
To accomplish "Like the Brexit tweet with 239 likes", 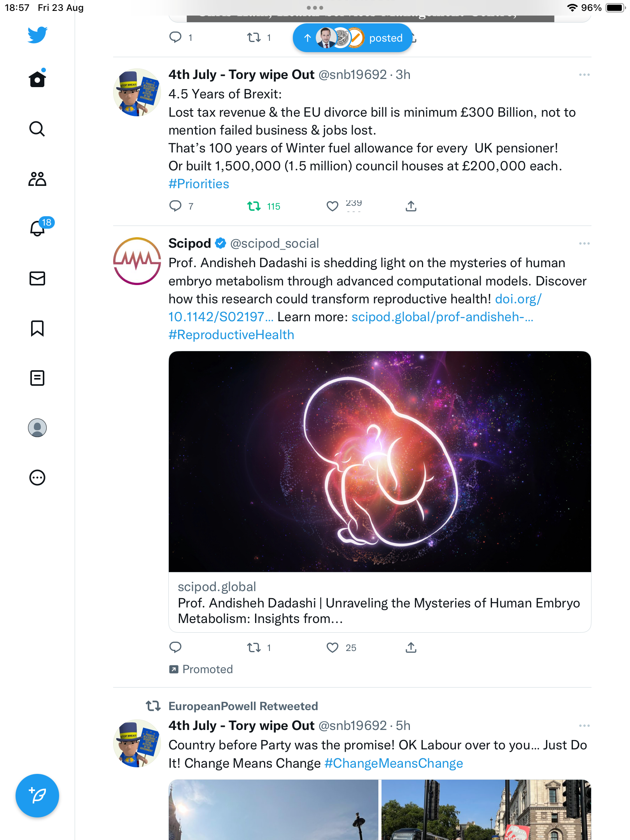I will pyautogui.click(x=332, y=206).
